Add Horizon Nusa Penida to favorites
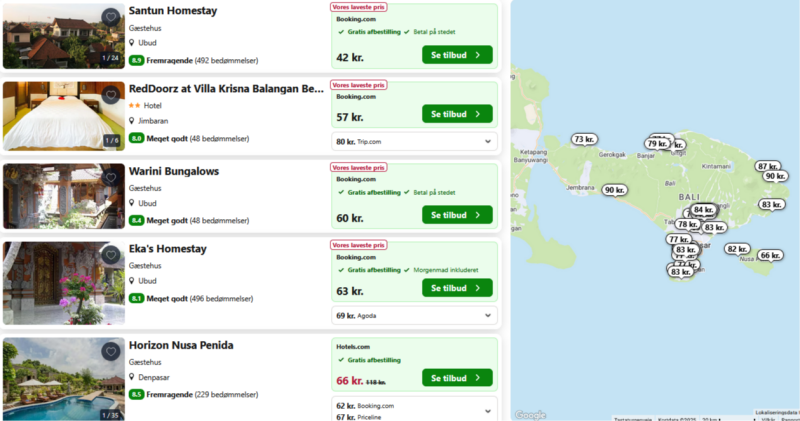 point(110,351)
